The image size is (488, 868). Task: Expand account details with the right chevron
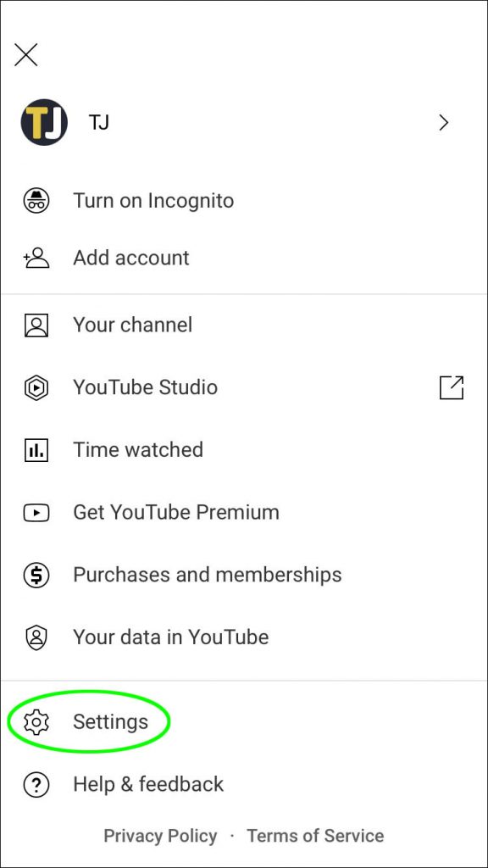click(x=443, y=122)
